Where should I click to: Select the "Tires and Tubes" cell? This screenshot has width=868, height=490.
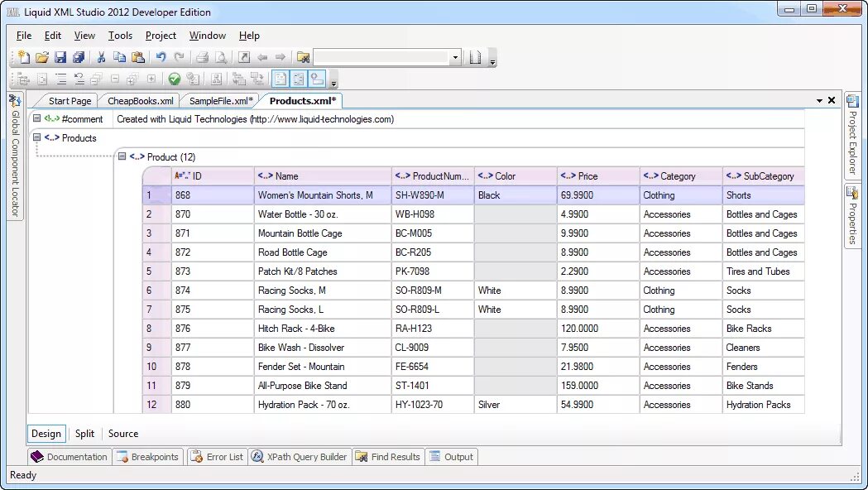tap(764, 271)
